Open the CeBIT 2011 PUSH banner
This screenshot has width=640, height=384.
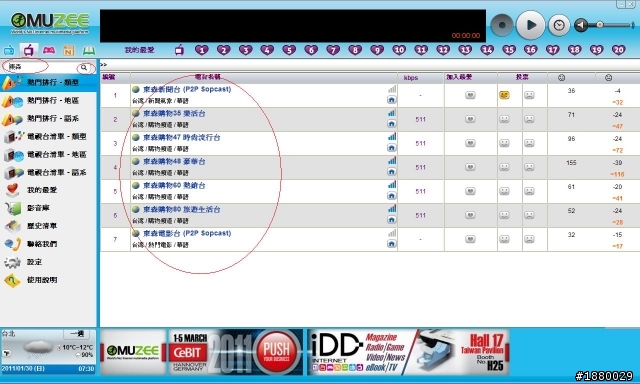click(x=236, y=352)
